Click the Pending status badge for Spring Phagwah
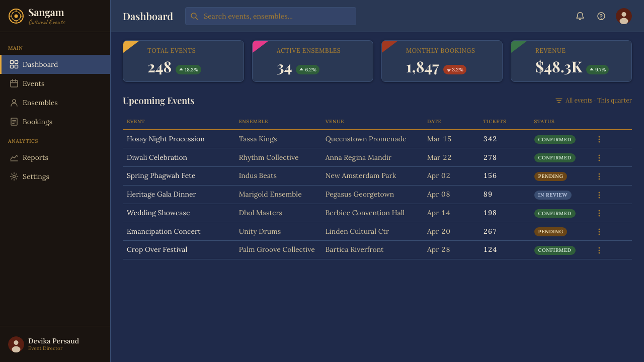Screen dimensions: 644x362 [x=550, y=176]
